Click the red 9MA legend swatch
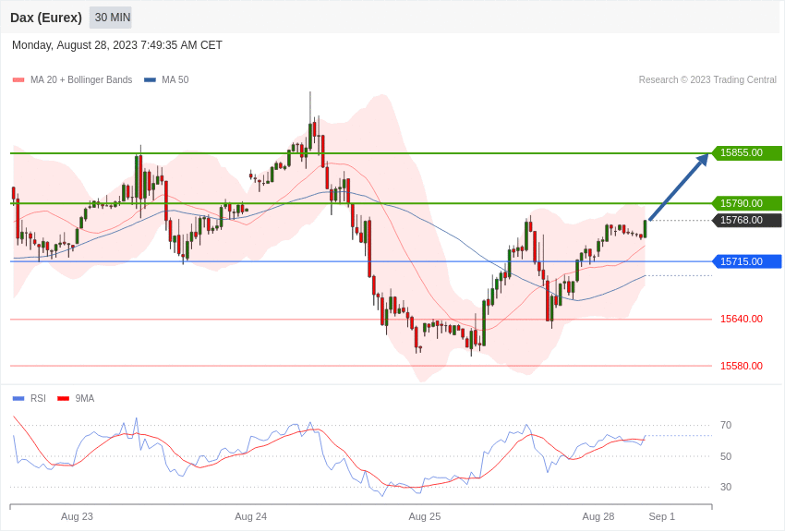Viewport: 785px width, 532px height. pyautogui.click(x=64, y=399)
